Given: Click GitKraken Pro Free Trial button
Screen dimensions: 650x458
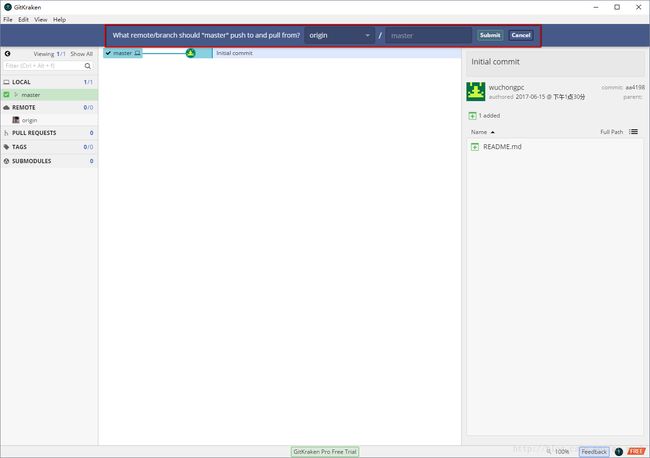Looking at the screenshot, I should click(325, 452).
